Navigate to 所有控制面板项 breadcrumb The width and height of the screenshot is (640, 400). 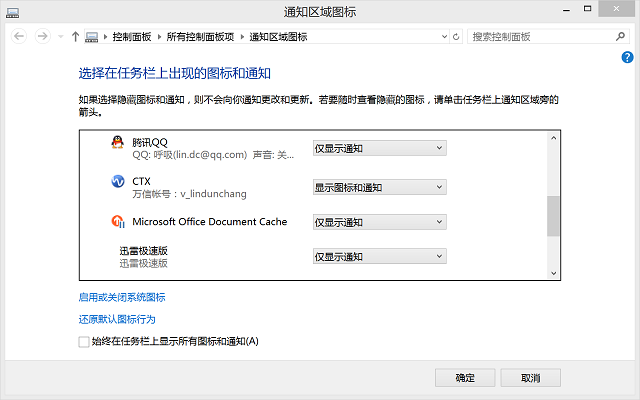tap(200, 37)
